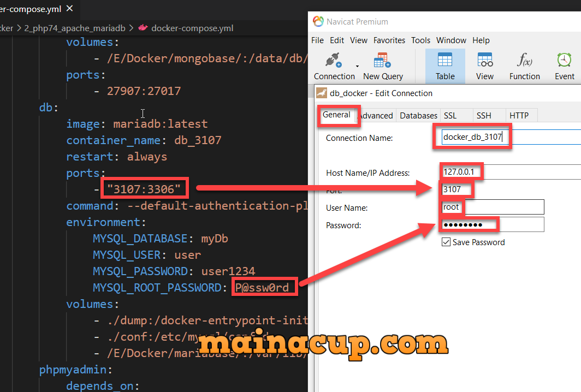The image size is (581, 392).
Task: Open the View menu in Navicat
Action: point(359,40)
